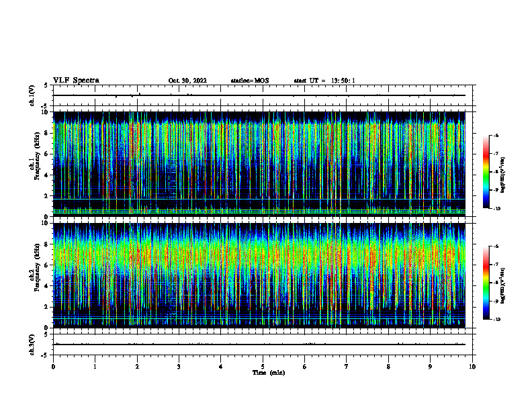This screenshot has width=532, height=411.
Task: Click the "-6" label on ch.1 color bar
Action: point(495,135)
